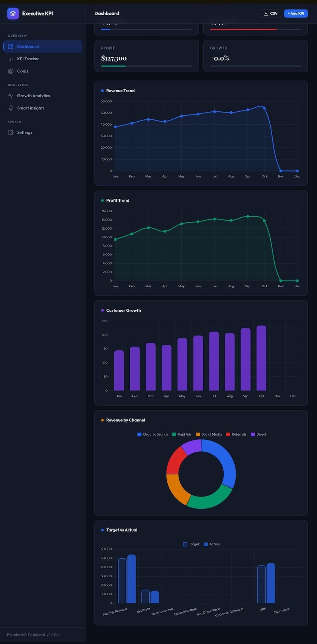
Task: Click the Oct customer growth bar
Action: (x=262, y=358)
